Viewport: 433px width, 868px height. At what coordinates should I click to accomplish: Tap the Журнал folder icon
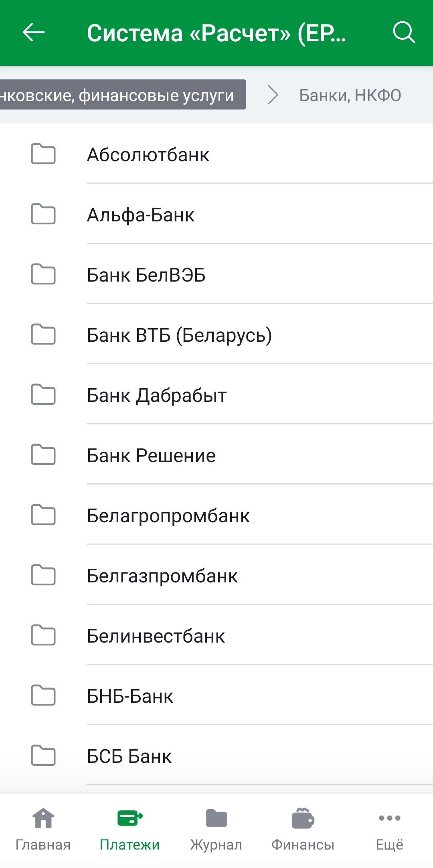tap(216, 818)
